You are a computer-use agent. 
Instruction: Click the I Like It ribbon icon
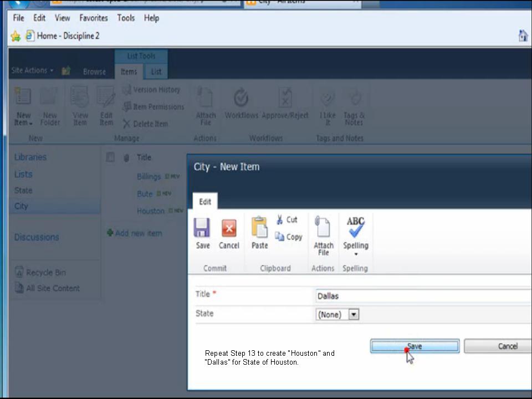point(327,105)
